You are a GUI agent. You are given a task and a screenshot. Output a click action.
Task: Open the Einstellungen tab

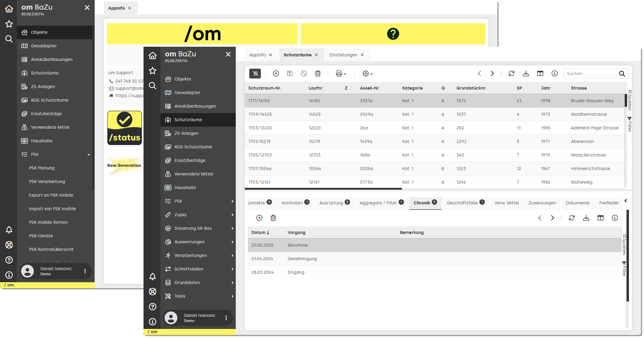point(343,55)
